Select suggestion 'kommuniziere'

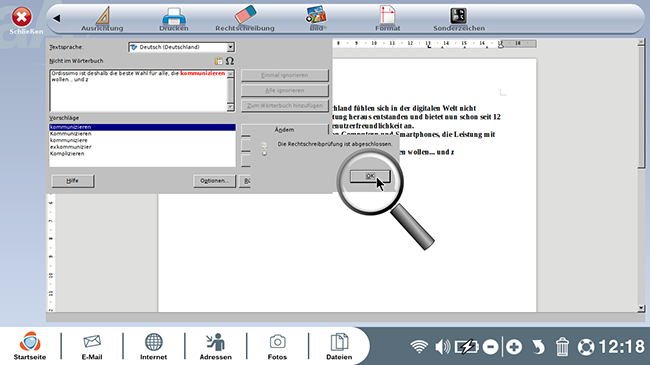point(69,140)
